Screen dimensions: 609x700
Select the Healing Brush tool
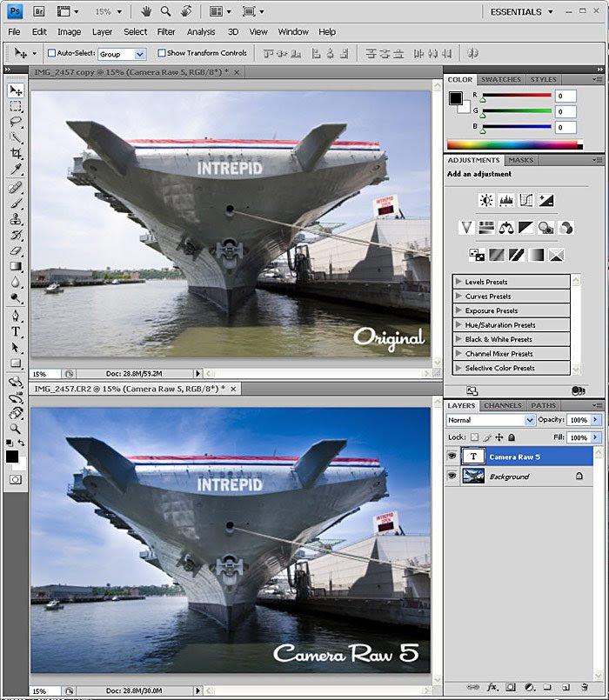click(16, 188)
